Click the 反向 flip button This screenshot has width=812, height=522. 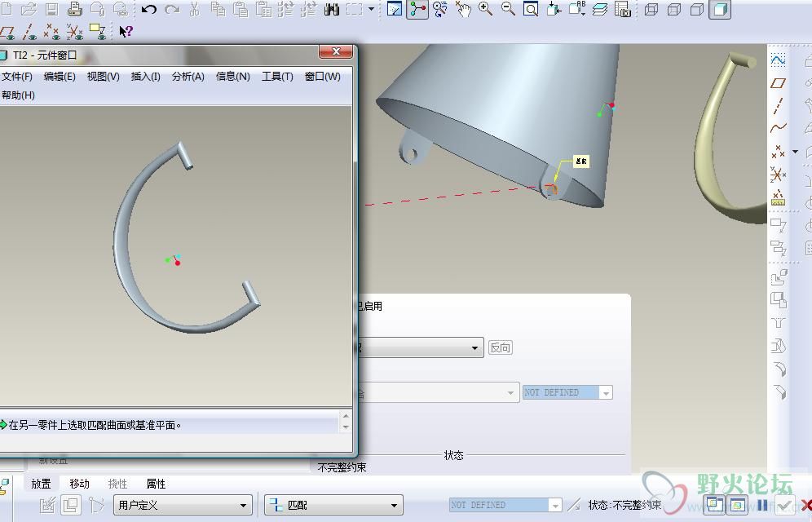500,347
